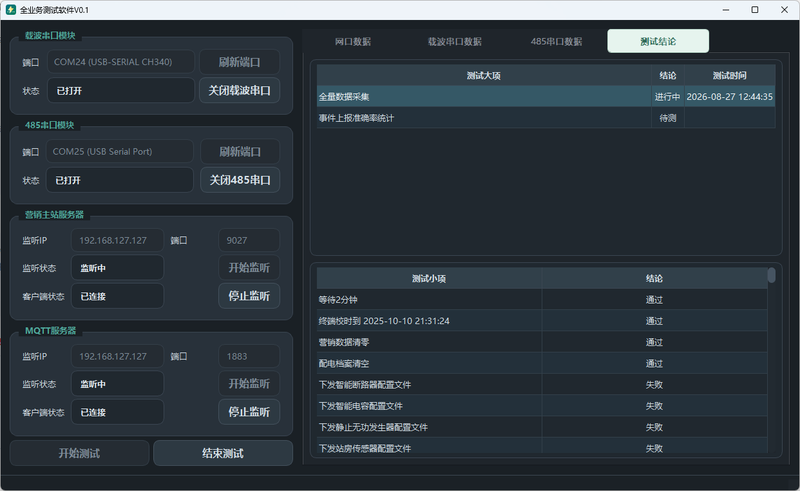Click the 待测 status cell

click(x=667, y=118)
